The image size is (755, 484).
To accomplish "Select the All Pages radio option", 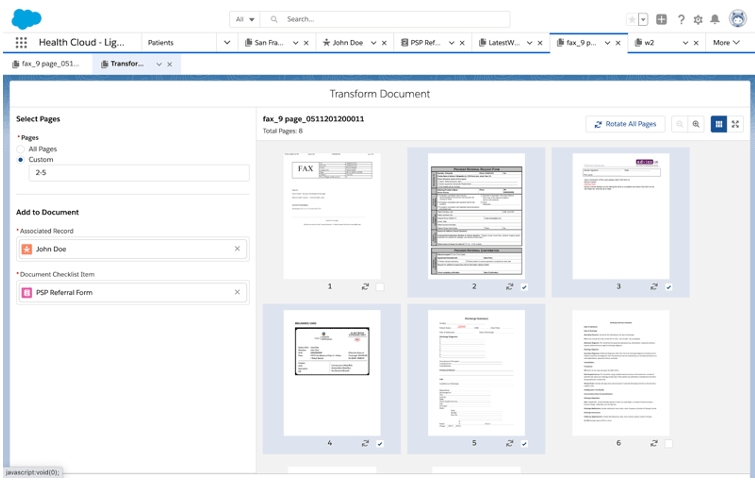I will tap(21, 149).
